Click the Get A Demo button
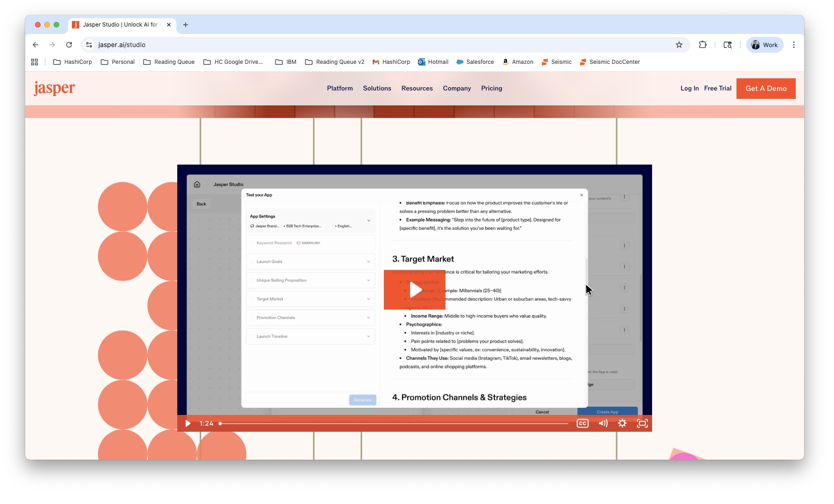Viewport: 834px width, 504px height. pos(766,88)
